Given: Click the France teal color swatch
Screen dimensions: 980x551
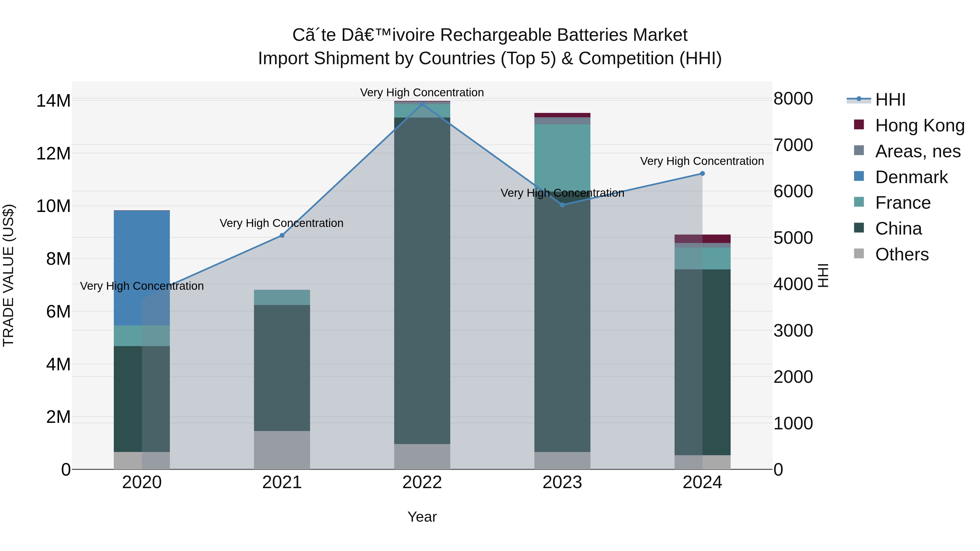Looking at the screenshot, I should pyautogui.click(x=859, y=202).
